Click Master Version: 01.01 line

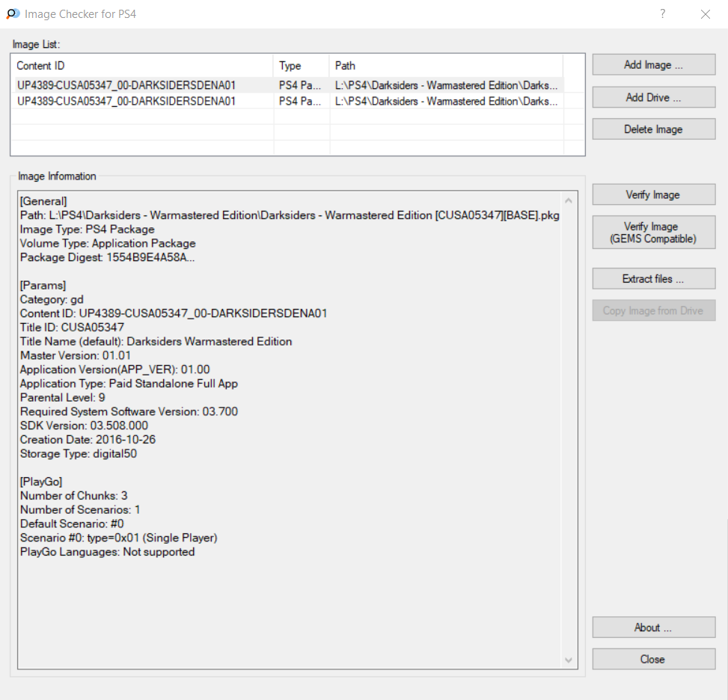pos(76,355)
